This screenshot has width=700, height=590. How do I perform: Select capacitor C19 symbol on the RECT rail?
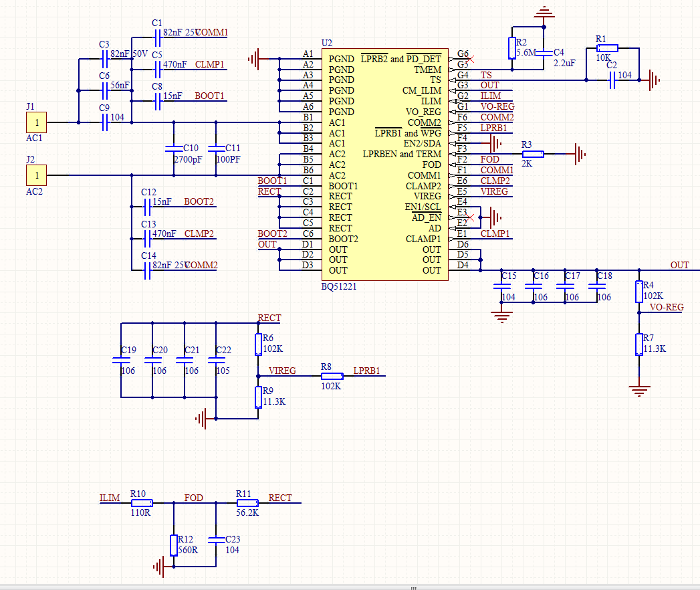point(121,360)
